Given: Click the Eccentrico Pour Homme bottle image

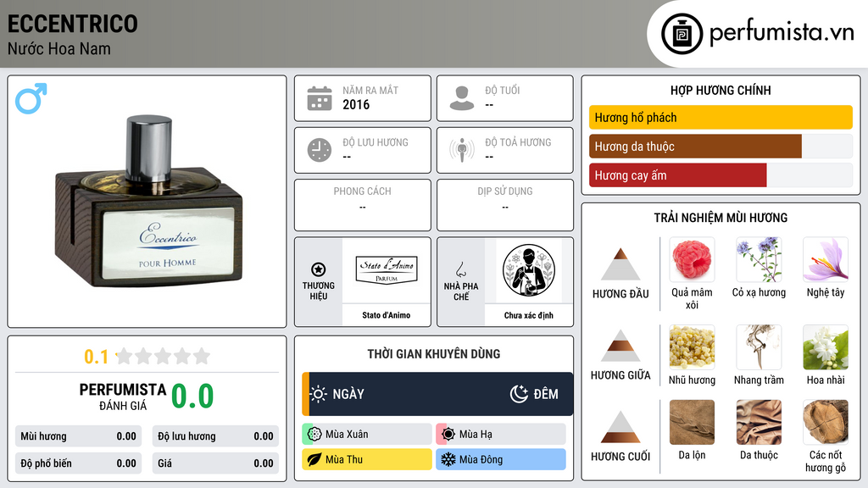Looking at the screenshot, I should pos(148,202).
